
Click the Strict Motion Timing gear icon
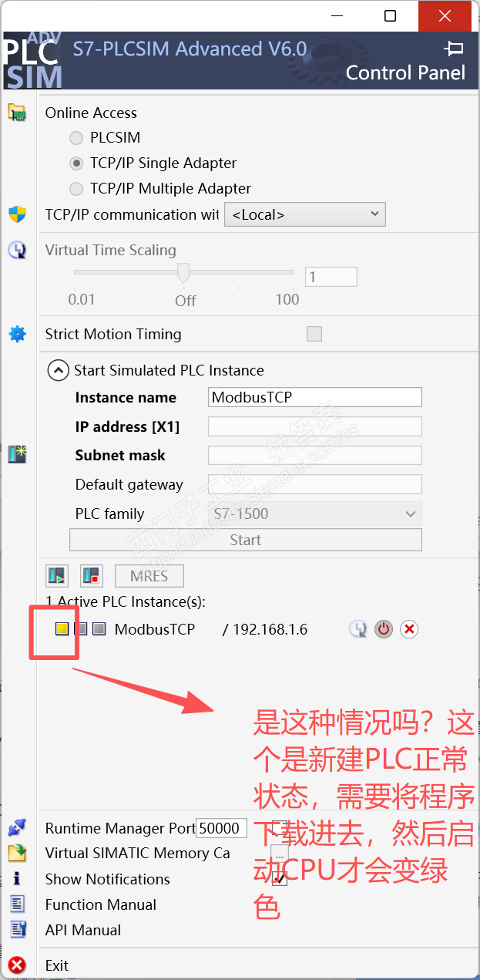[17, 334]
